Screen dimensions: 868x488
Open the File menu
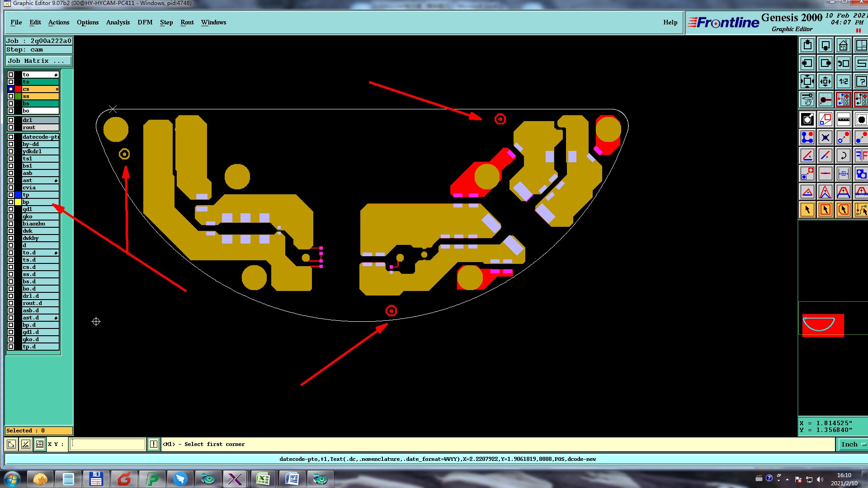click(x=16, y=22)
